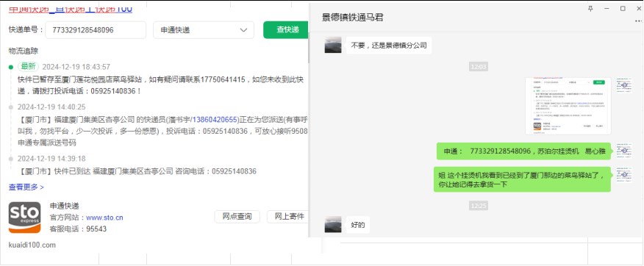Image resolution: width=644 pixels, height=266 pixels.
Task: Click the '好的' reply bubble
Action: coord(358,225)
